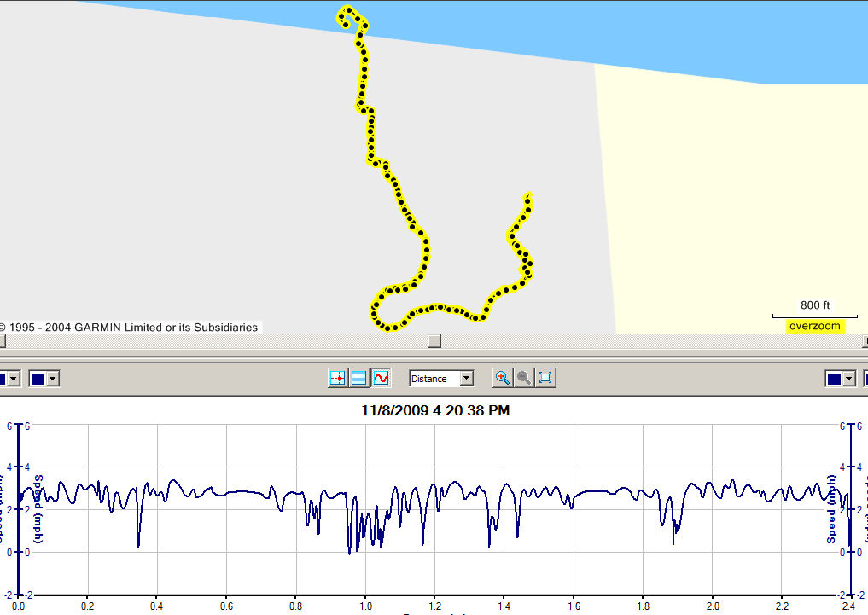Click the zoom to fit graph icon
This screenshot has height=615, width=868.
click(545, 378)
